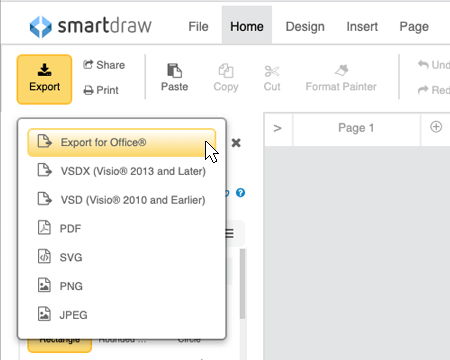450x360 pixels.
Task: Open the Page tab
Action: click(x=414, y=26)
